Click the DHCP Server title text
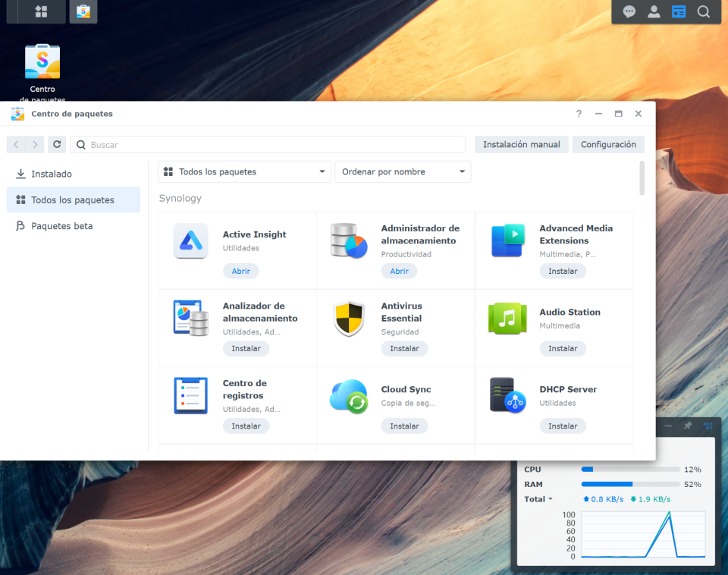This screenshot has width=728, height=575. (x=568, y=389)
